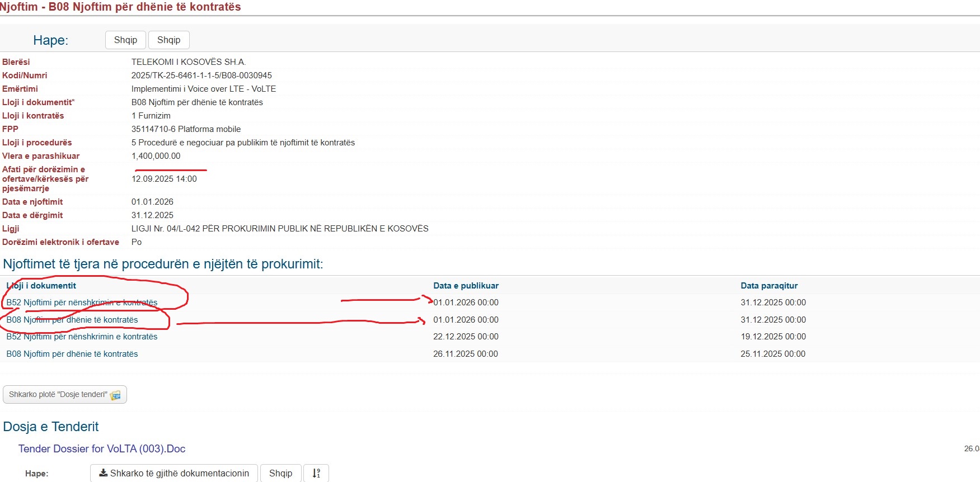Click the FPP value 35114710-6 Platforma mobile
Screen dimensions: 980x482
[x=186, y=129]
